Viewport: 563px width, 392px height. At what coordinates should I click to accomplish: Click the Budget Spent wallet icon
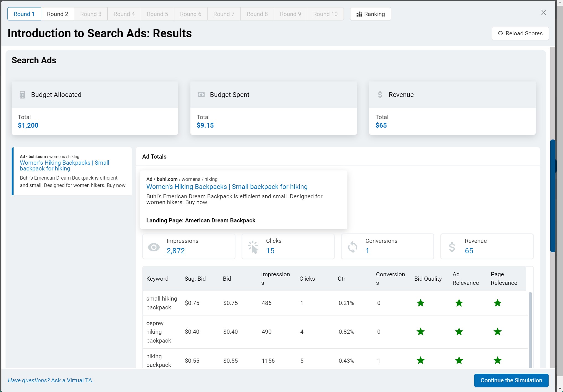coord(201,94)
